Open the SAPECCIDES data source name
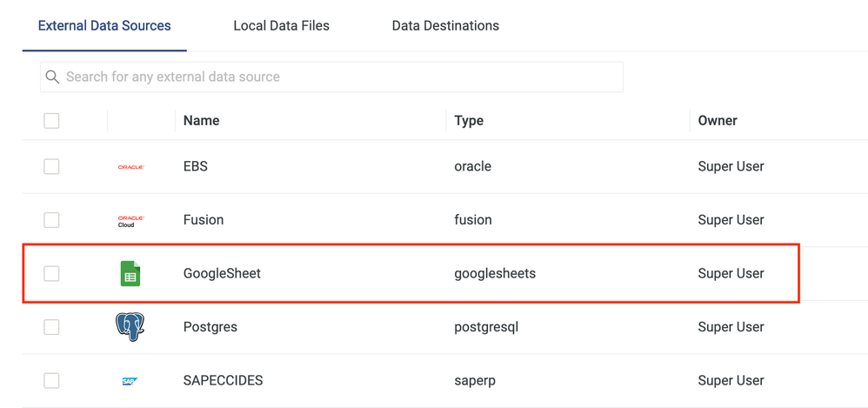The image size is (868, 408). [223, 380]
